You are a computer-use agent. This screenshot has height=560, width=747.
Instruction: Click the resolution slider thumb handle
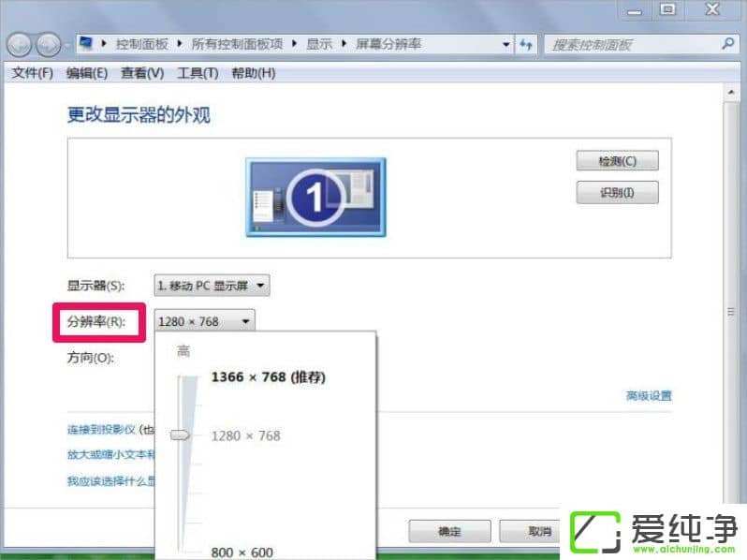[180, 435]
